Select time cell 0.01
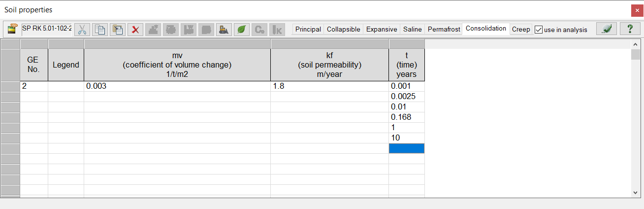Viewport: 644px width, 209px height. (x=407, y=107)
